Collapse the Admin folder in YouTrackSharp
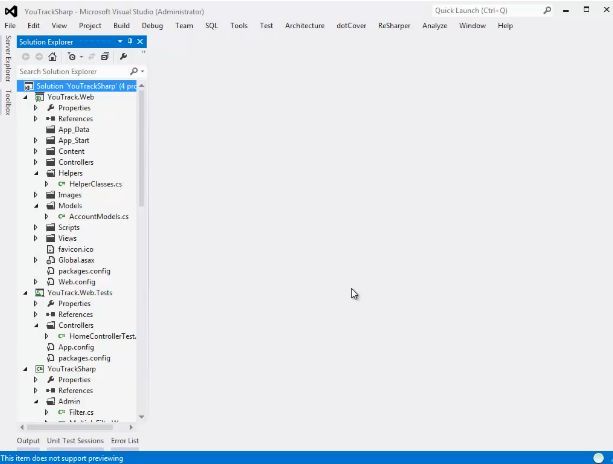613x464 pixels. (36, 401)
